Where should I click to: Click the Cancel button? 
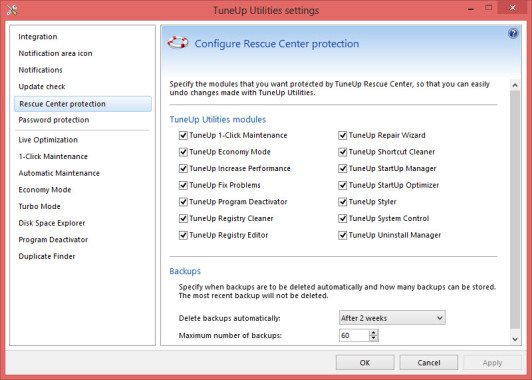[x=429, y=363]
